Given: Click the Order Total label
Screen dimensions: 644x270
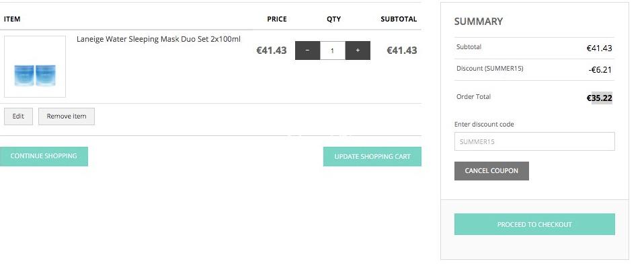Looking at the screenshot, I should coord(473,97).
